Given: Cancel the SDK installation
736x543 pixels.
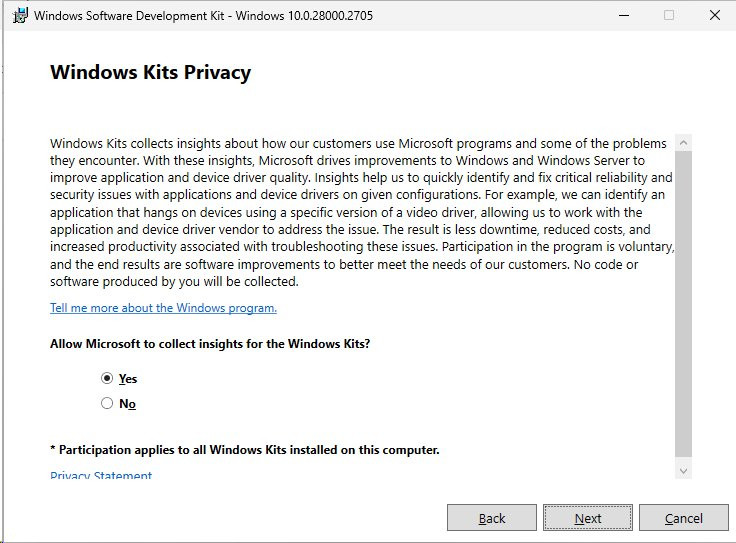Looking at the screenshot, I should coord(683,518).
